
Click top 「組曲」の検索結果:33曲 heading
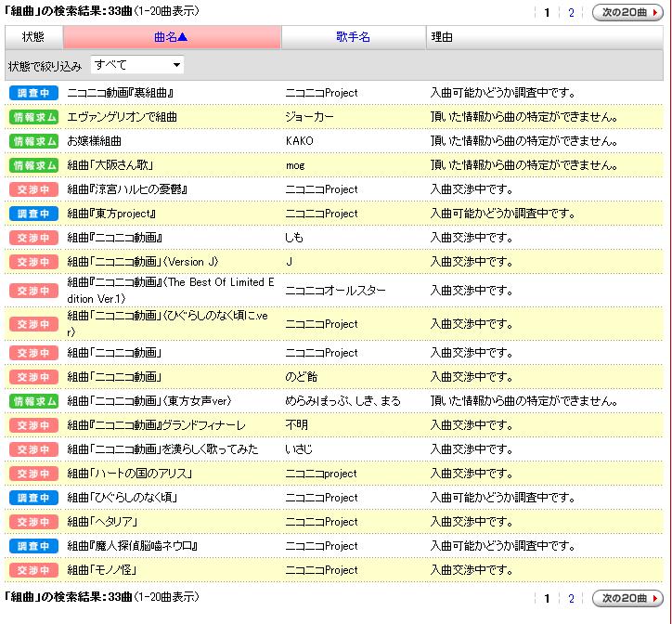tap(68, 11)
